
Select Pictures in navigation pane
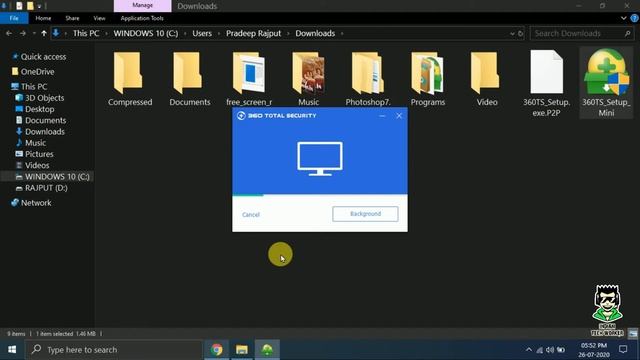[34, 154]
